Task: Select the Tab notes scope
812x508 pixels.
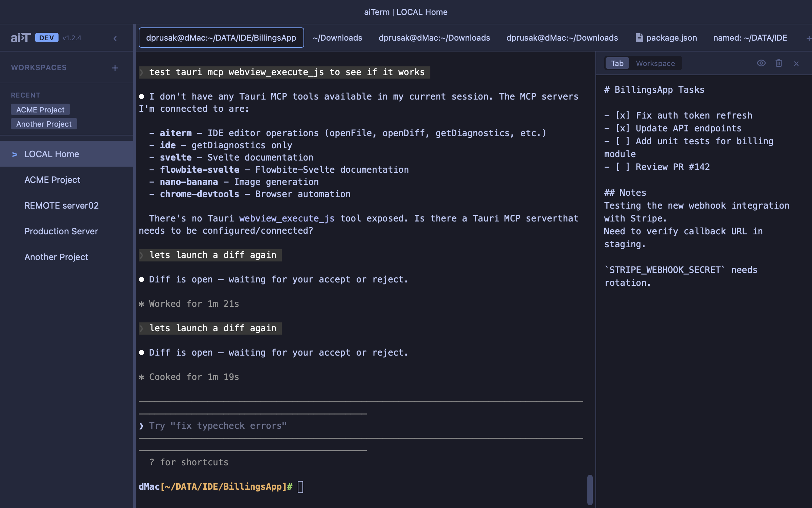Action: pos(617,63)
